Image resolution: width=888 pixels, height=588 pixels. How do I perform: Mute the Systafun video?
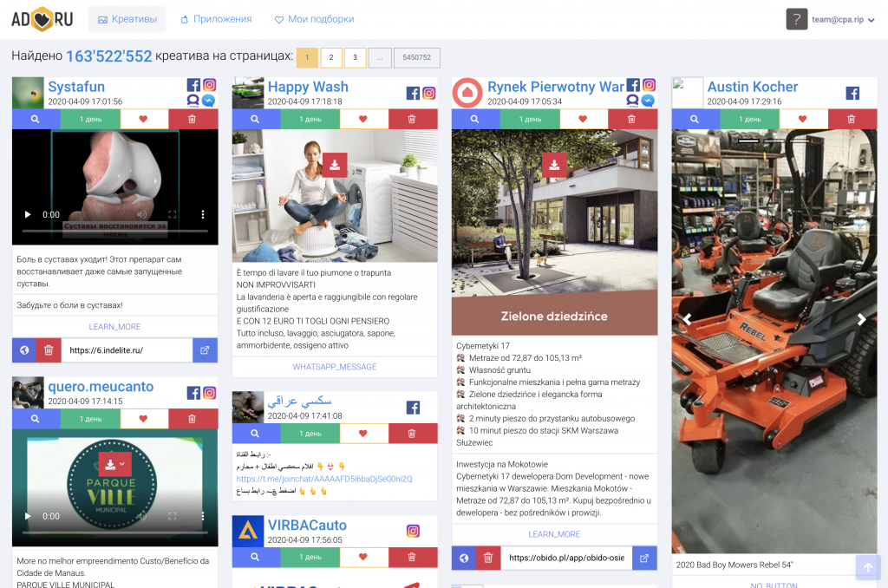coord(141,215)
